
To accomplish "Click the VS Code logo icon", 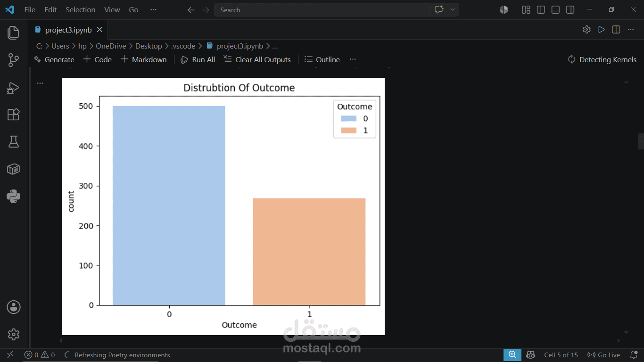I will [9, 9].
